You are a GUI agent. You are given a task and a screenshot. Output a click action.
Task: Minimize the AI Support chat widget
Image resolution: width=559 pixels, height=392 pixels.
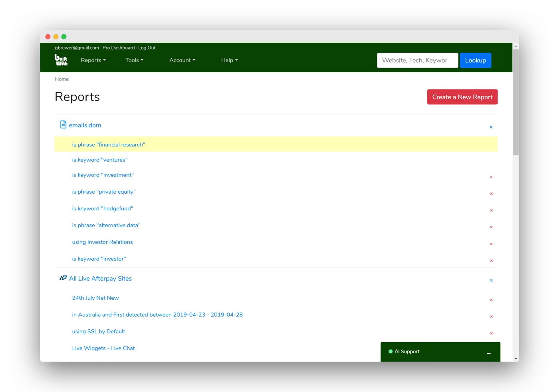point(488,353)
